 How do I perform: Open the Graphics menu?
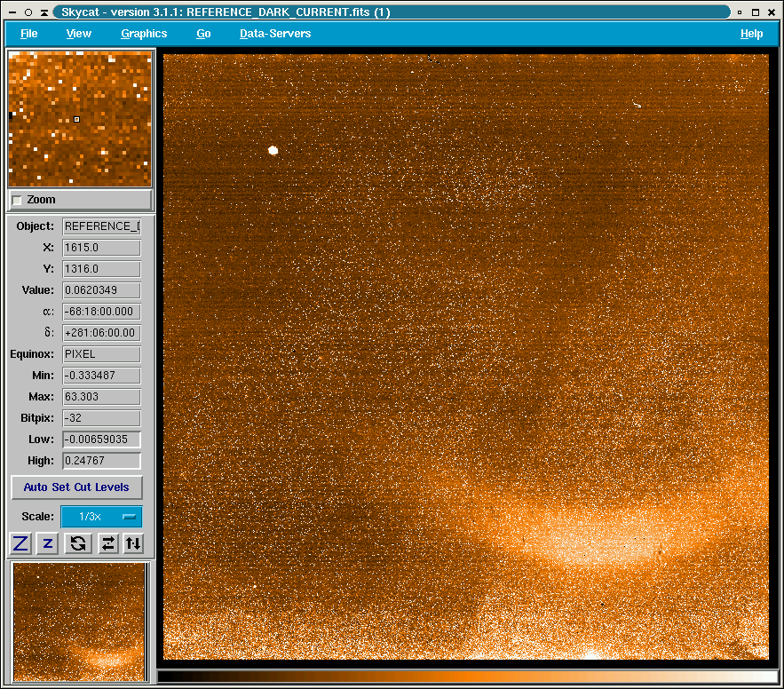pyautogui.click(x=144, y=34)
